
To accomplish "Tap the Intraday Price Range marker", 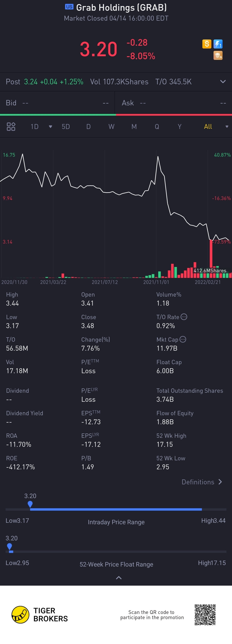I will 30,504.
